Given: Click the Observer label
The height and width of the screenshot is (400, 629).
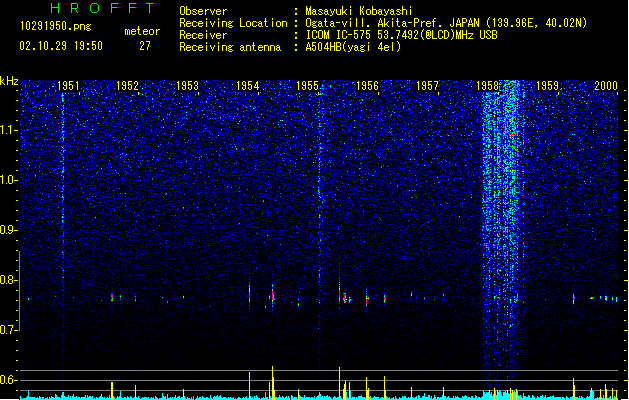Looking at the screenshot, I should [x=203, y=11].
